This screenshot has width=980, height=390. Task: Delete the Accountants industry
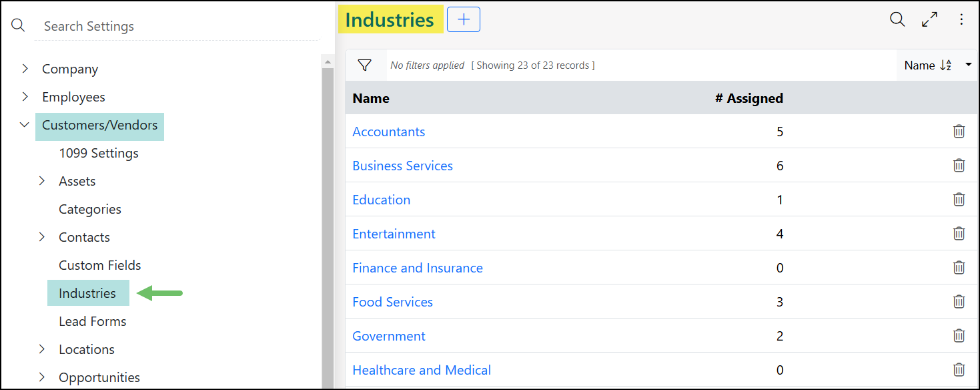click(959, 131)
